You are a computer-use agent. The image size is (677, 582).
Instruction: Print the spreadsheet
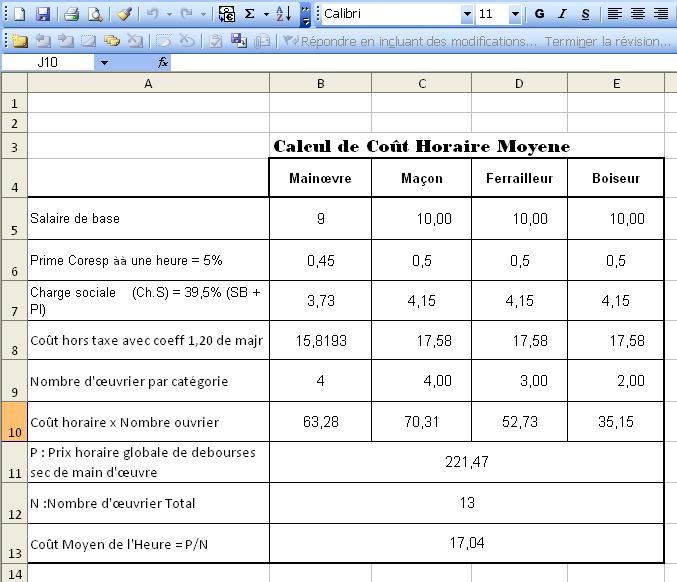[72, 14]
